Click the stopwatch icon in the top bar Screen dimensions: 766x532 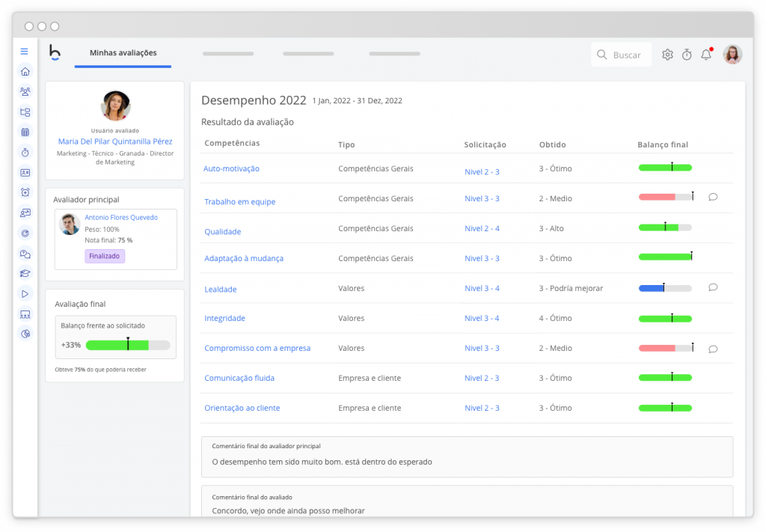coord(687,55)
